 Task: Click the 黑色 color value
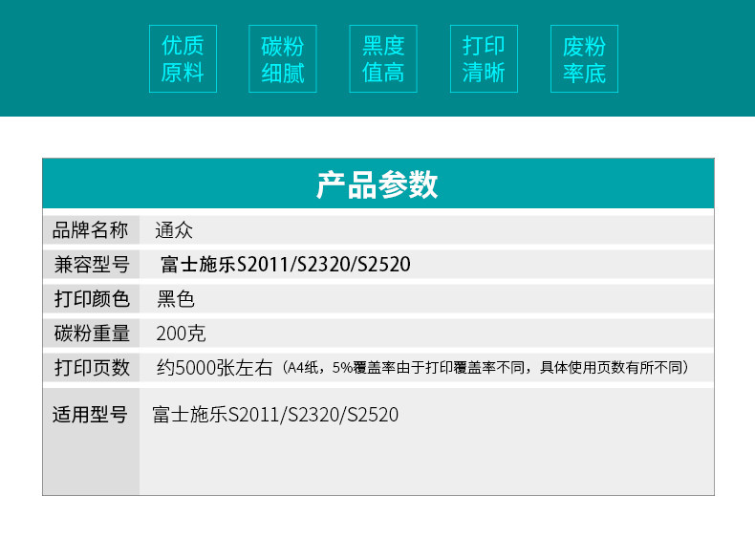176,299
